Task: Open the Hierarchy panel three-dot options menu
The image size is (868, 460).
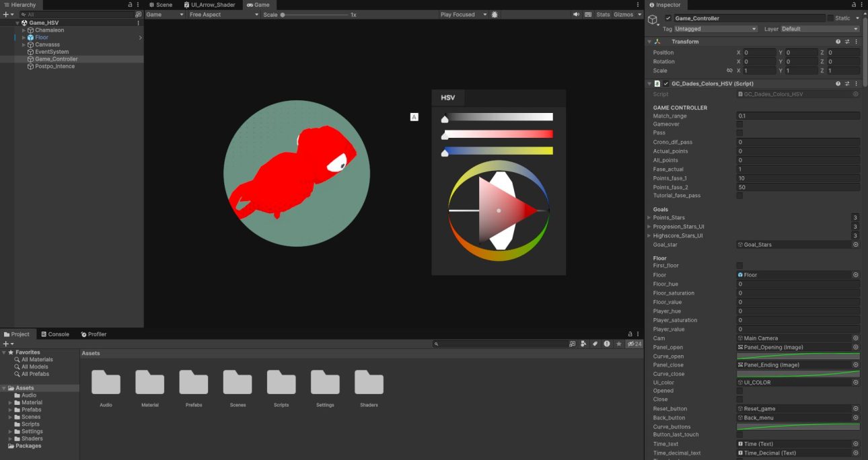Action: [x=138, y=5]
